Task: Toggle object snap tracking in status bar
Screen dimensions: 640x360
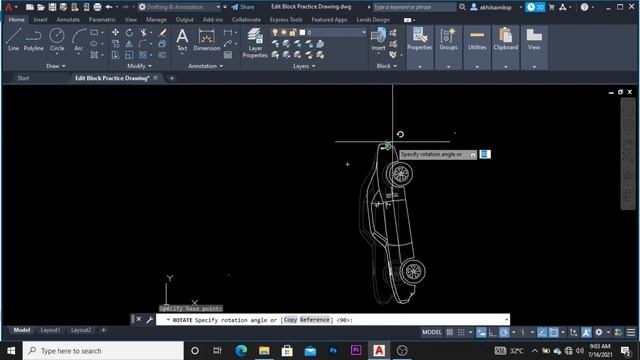Action: [542, 333]
